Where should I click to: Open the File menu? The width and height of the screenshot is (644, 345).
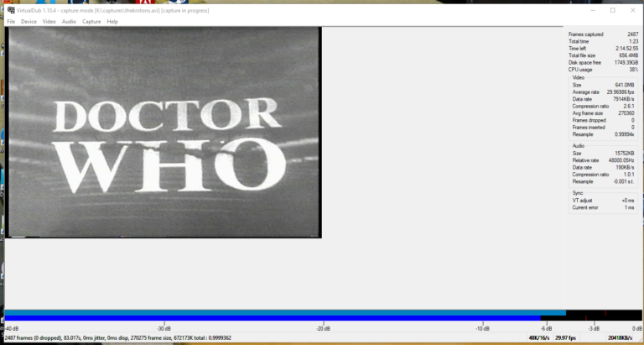[x=11, y=21]
